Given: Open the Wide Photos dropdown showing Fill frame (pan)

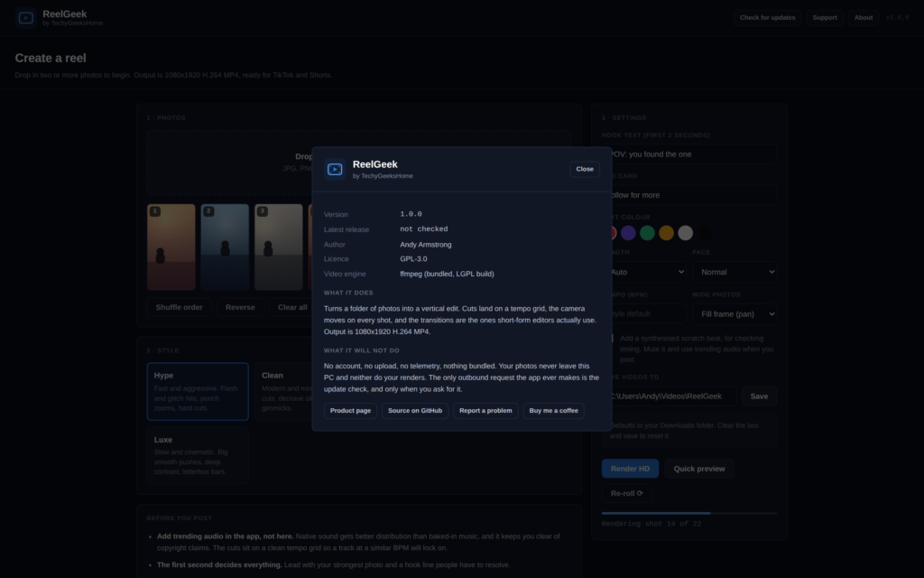Looking at the screenshot, I should click(735, 313).
